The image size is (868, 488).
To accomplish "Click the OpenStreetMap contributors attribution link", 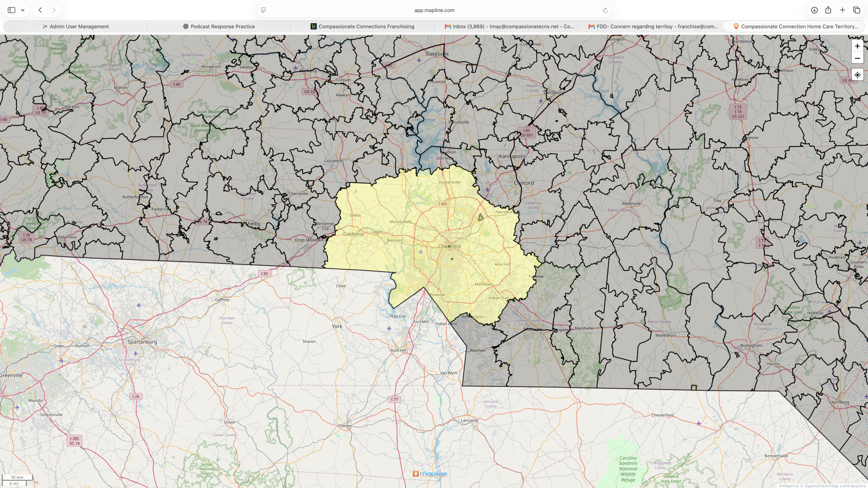I will [836, 486].
